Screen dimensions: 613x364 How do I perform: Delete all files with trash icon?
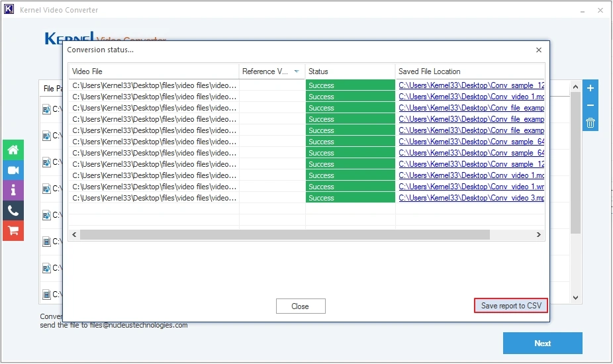coord(590,122)
